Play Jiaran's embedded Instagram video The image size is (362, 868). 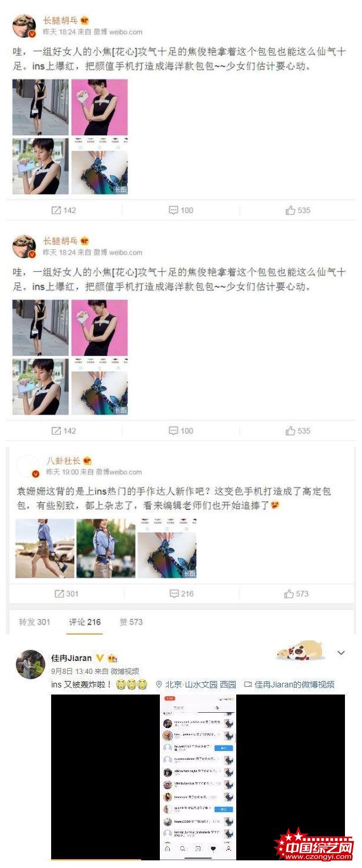pos(197,776)
